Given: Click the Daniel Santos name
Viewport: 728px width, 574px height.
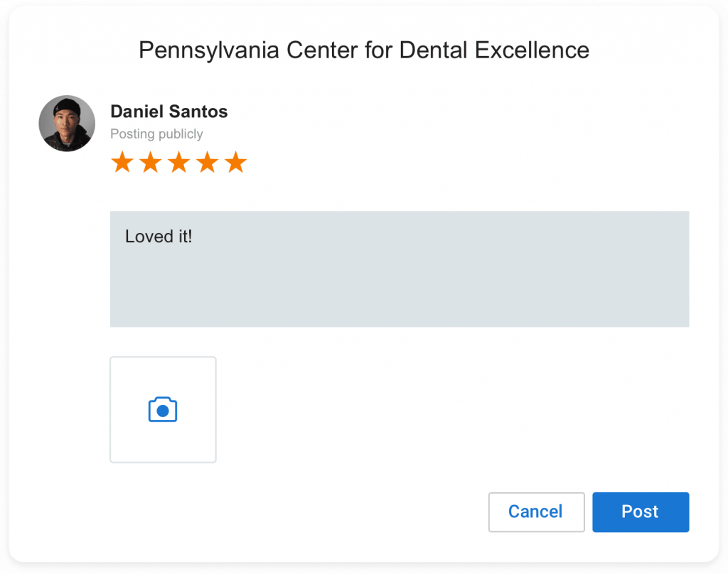Looking at the screenshot, I should point(169,112).
